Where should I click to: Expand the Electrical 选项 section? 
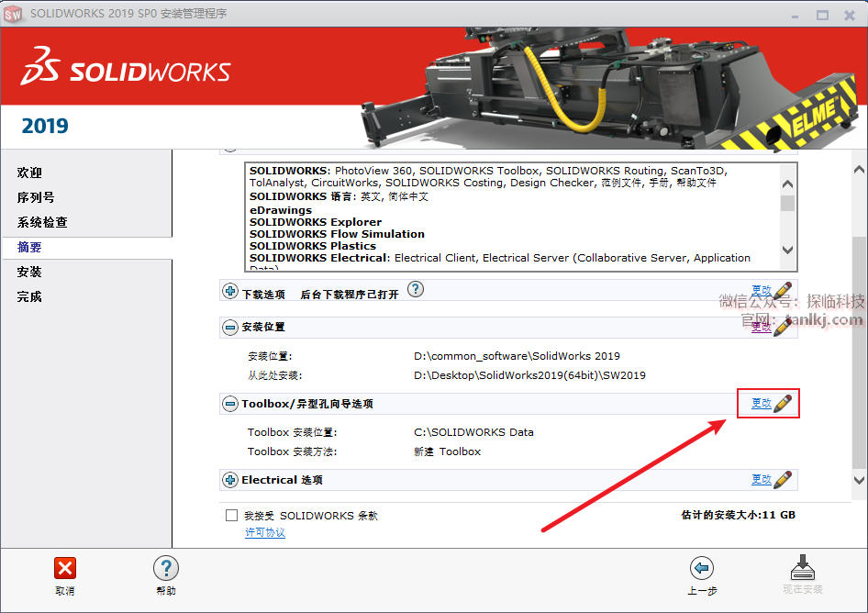[230, 480]
